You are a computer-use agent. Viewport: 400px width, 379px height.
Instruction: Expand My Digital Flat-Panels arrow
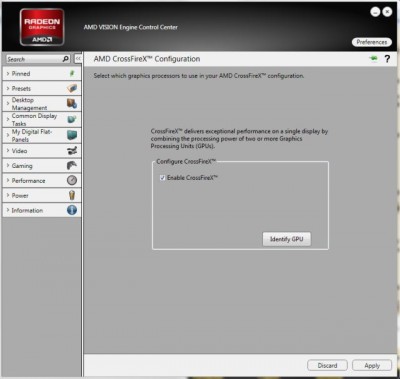tap(8, 135)
